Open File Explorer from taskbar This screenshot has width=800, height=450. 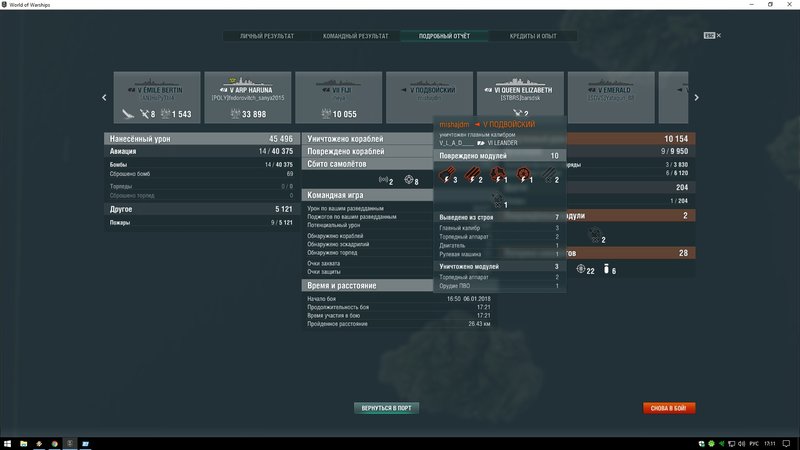23,443
